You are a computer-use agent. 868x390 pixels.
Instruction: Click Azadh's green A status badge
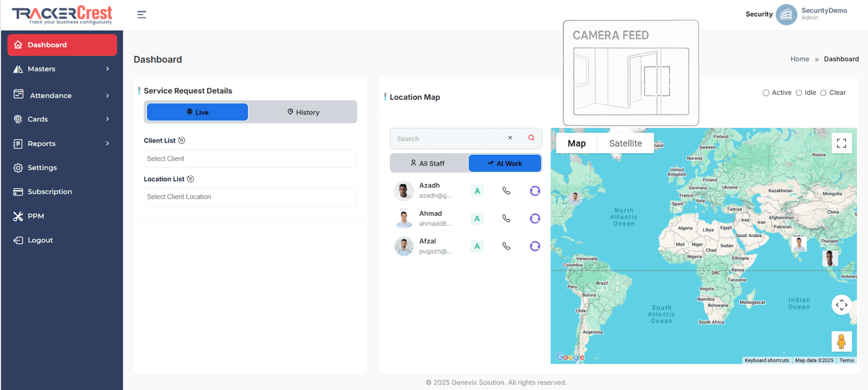click(477, 191)
